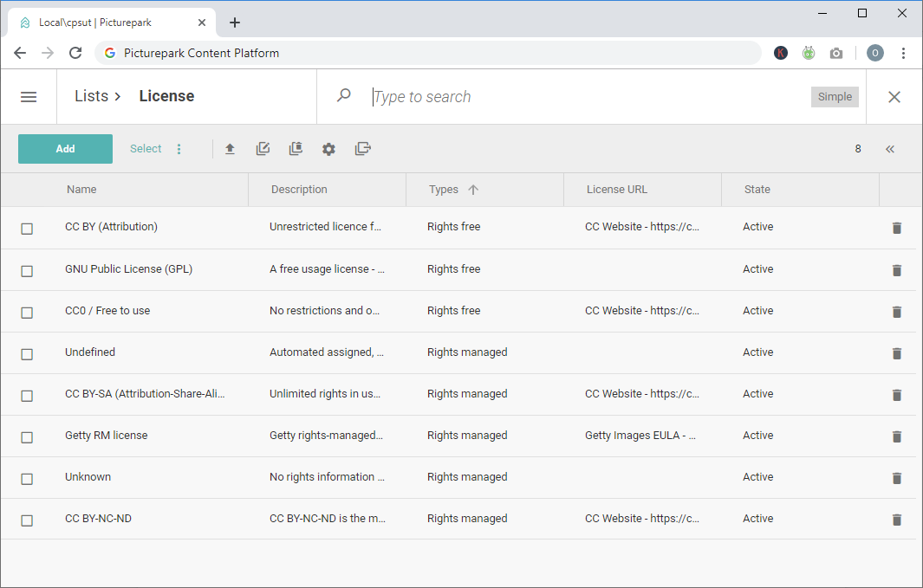
Task: Open Chrome three-dot menu
Action: 903,53
